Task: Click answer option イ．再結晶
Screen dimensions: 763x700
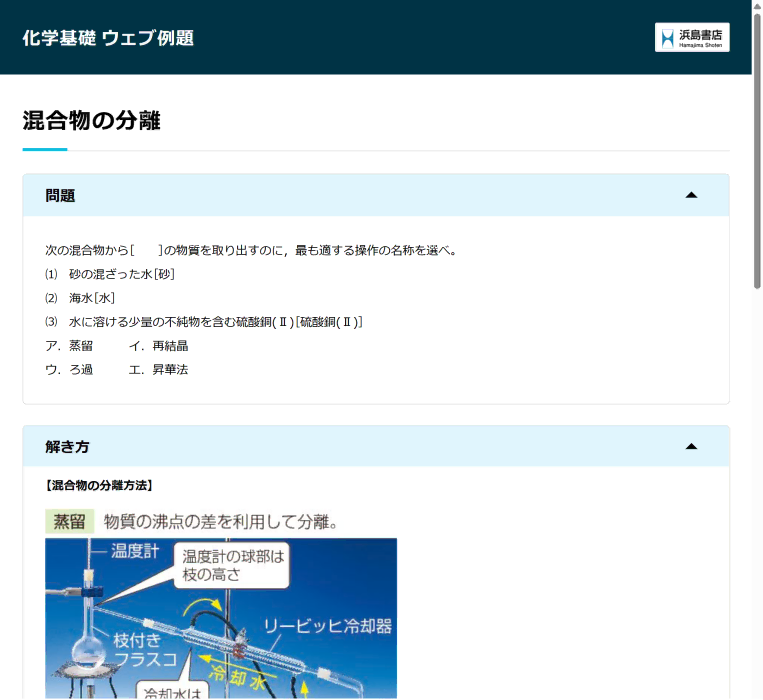Action: pos(159,346)
